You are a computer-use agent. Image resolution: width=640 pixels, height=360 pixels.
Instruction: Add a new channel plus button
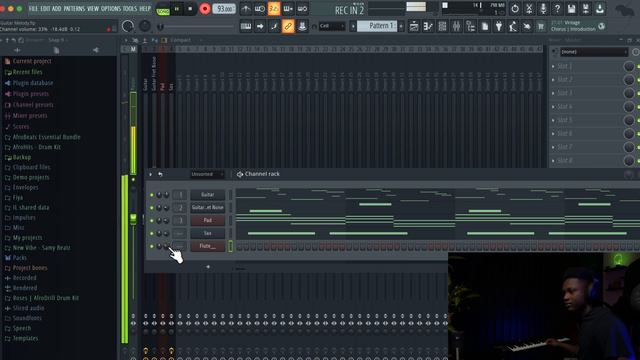tap(208, 267)
